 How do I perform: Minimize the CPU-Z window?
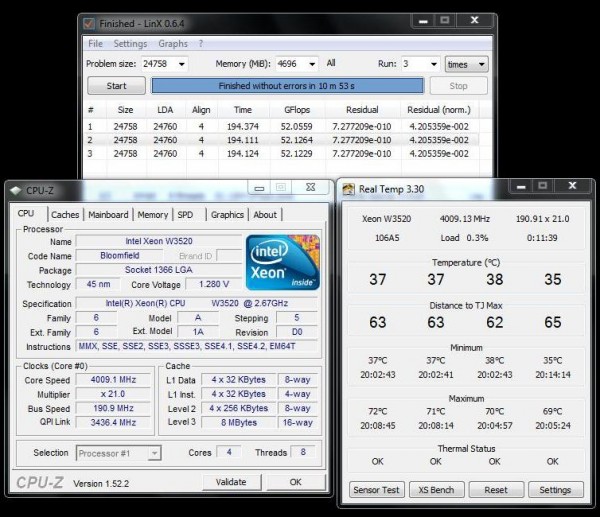click(x=259, y=188)
